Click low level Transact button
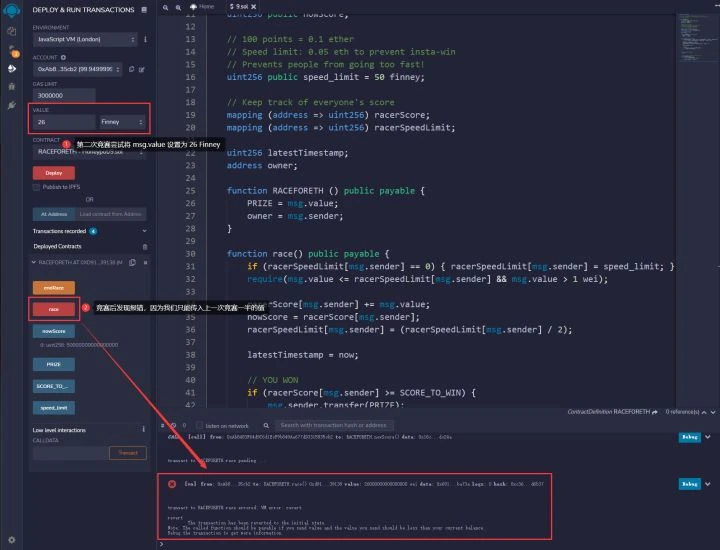This screenshot has width=720, height=550. (x=128, y=453)
